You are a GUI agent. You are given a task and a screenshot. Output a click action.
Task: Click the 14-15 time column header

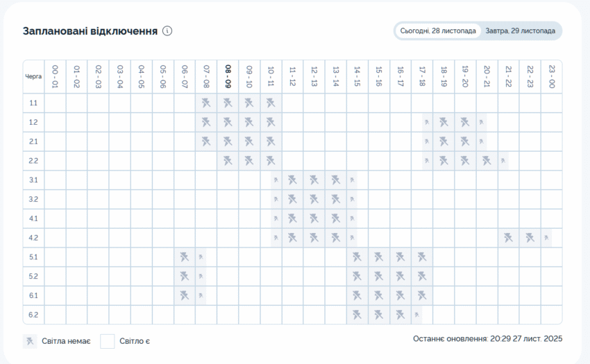coord(357,76)
